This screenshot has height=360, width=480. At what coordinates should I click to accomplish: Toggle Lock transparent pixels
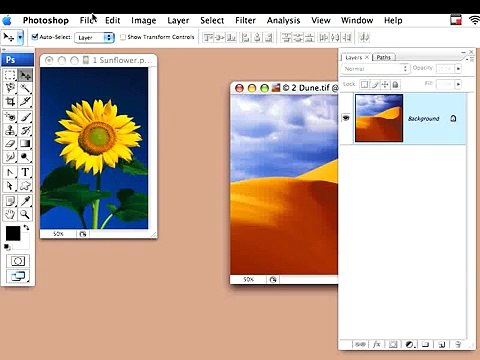pos(364,84)
